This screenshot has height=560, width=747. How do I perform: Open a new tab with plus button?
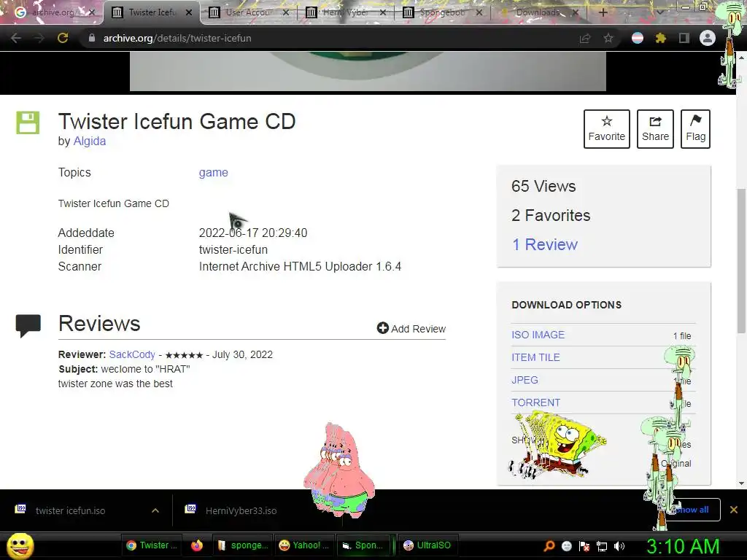(x=603, y=12)
